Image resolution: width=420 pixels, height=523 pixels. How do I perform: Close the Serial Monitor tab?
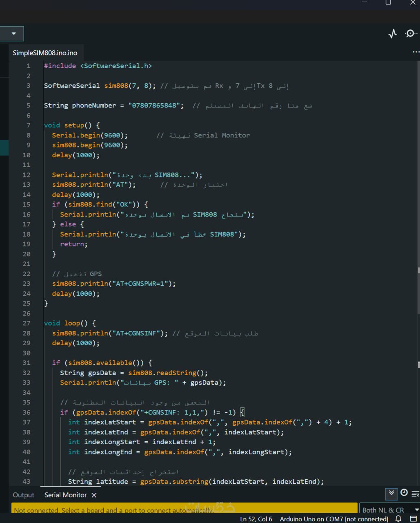[94, 495]
